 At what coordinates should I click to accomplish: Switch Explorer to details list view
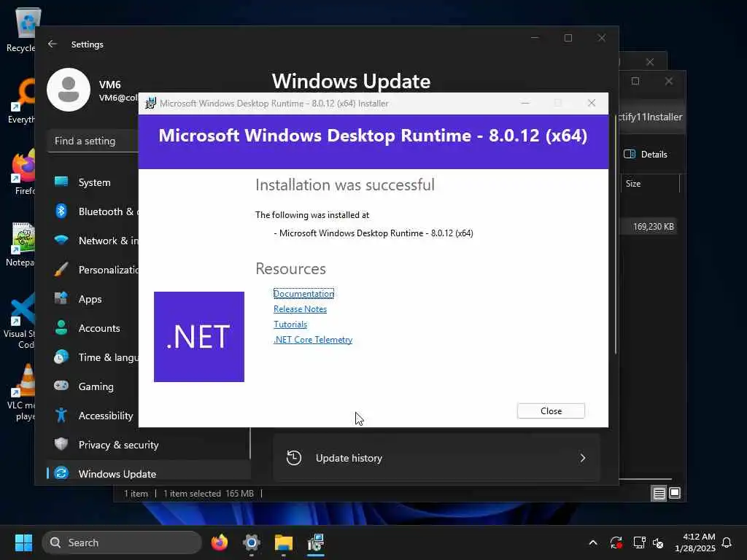659,494
